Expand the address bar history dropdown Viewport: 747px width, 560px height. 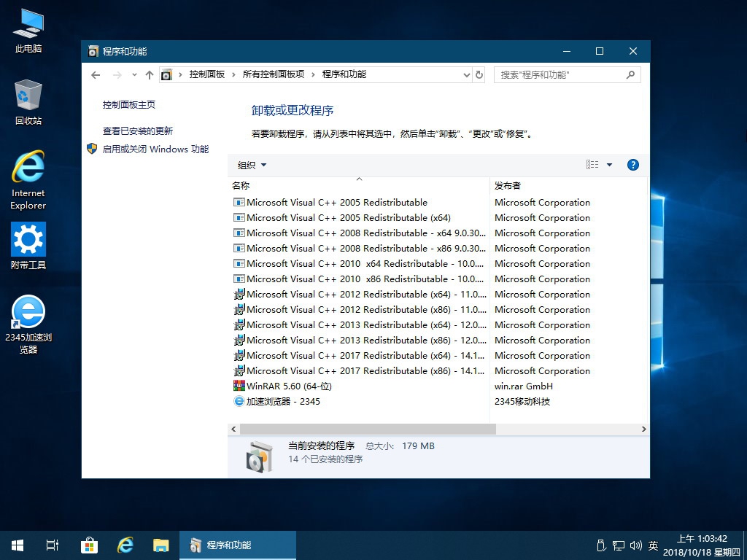tap(467, 75)
